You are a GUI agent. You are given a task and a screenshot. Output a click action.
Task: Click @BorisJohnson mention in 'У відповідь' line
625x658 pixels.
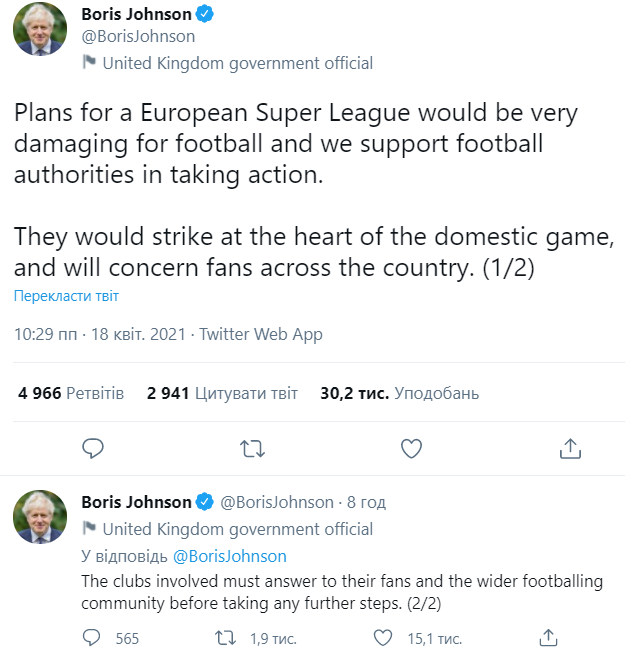click(230, 556)
